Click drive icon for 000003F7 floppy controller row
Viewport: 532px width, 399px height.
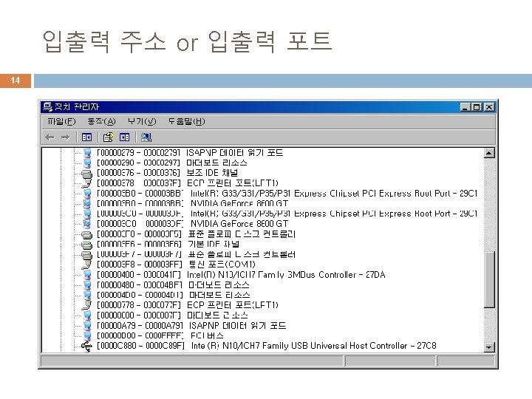[87, 255]
